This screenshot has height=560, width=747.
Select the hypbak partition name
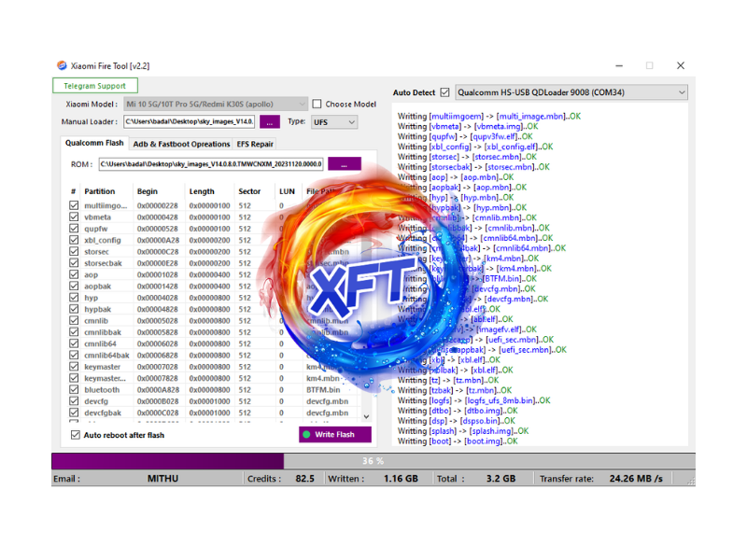(x=97, y=309)
